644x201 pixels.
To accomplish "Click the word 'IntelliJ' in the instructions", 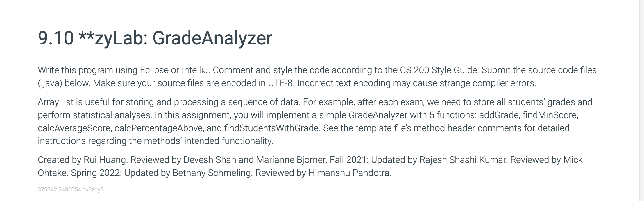I will pyautogui.click(x=195, y=70).
